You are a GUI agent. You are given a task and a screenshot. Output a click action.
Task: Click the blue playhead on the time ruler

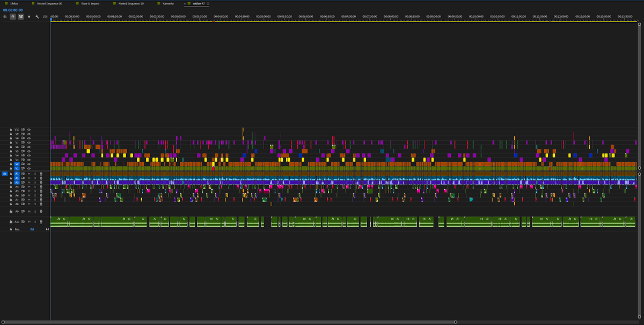(50, 20)
